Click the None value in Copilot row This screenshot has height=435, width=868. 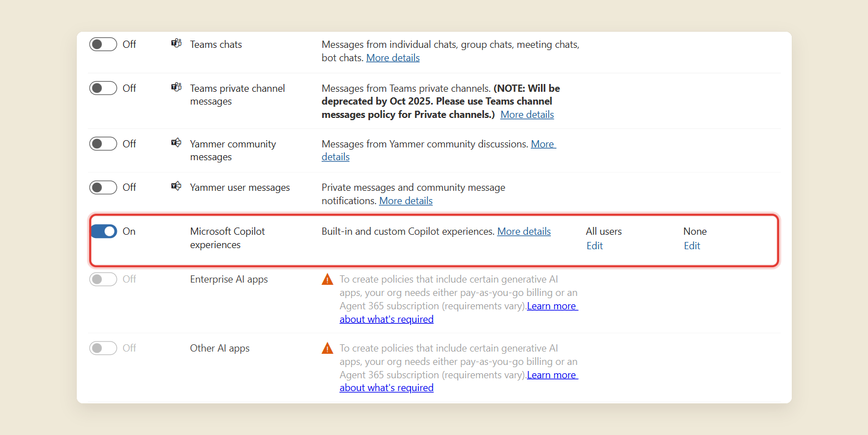tap(695, 231)
